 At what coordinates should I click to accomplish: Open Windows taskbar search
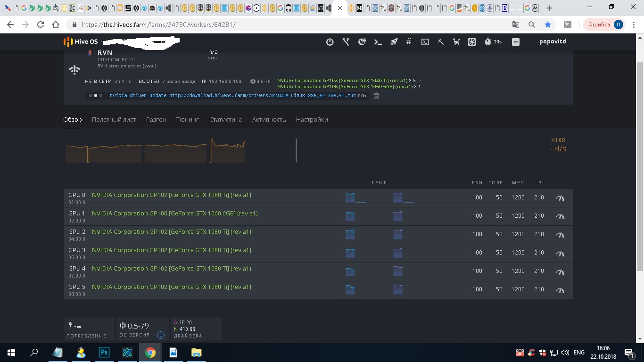34,353
